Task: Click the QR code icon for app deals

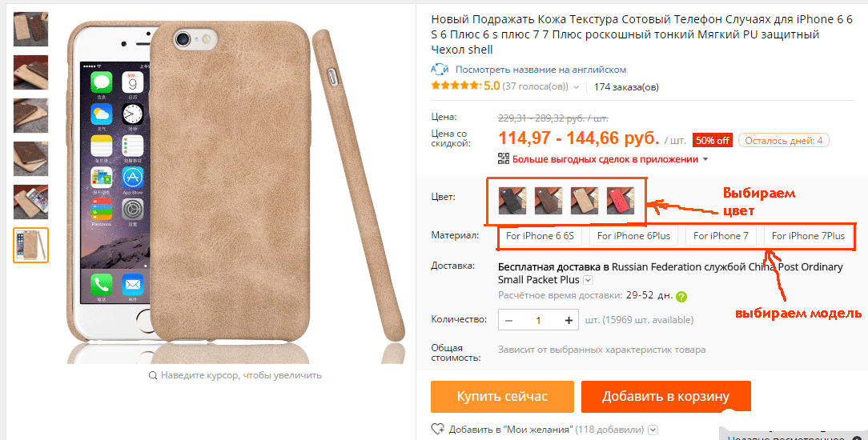Action: 503,158
